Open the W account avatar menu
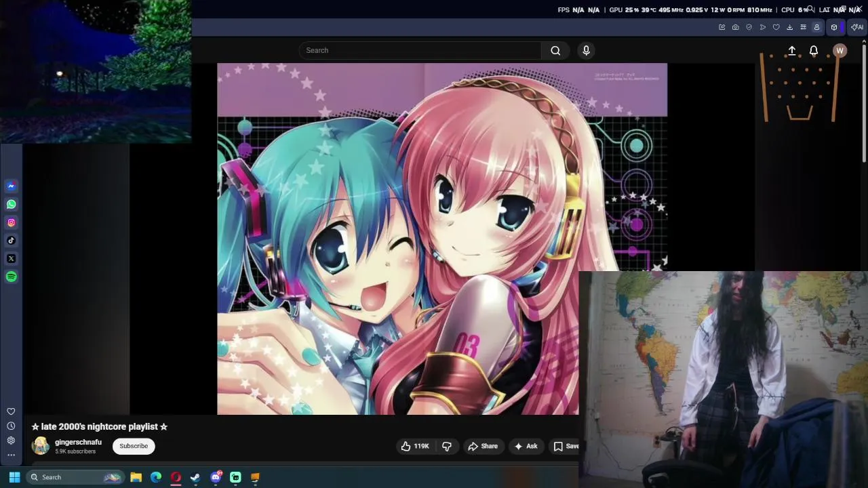The height and width of the screenshot is (488, 868). [x=840, y=51]
